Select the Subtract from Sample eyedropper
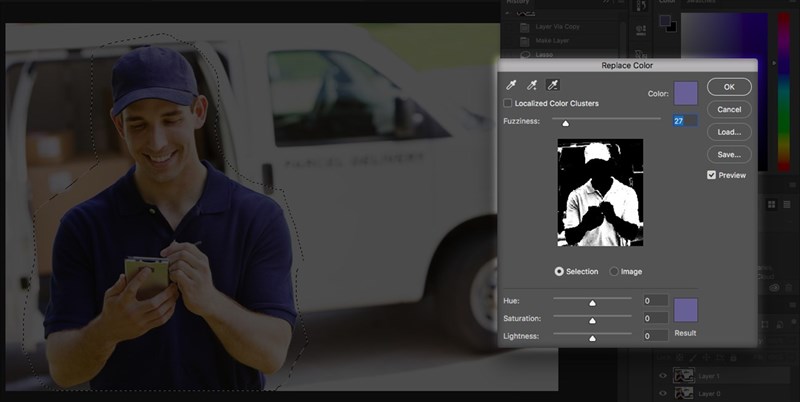Image resolution: width=800 pixels, height=402 pixels. [553, 85]
